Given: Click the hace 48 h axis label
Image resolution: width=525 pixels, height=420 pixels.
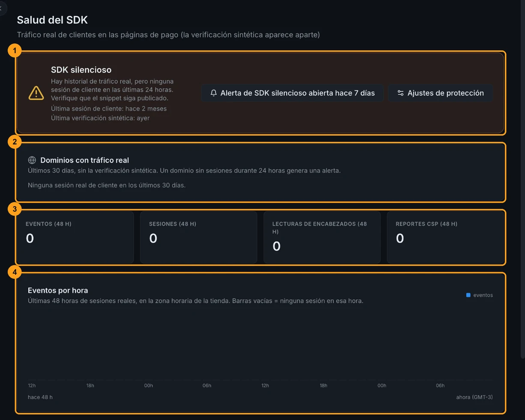Looking at the screenshot, I should pos(40,397).
